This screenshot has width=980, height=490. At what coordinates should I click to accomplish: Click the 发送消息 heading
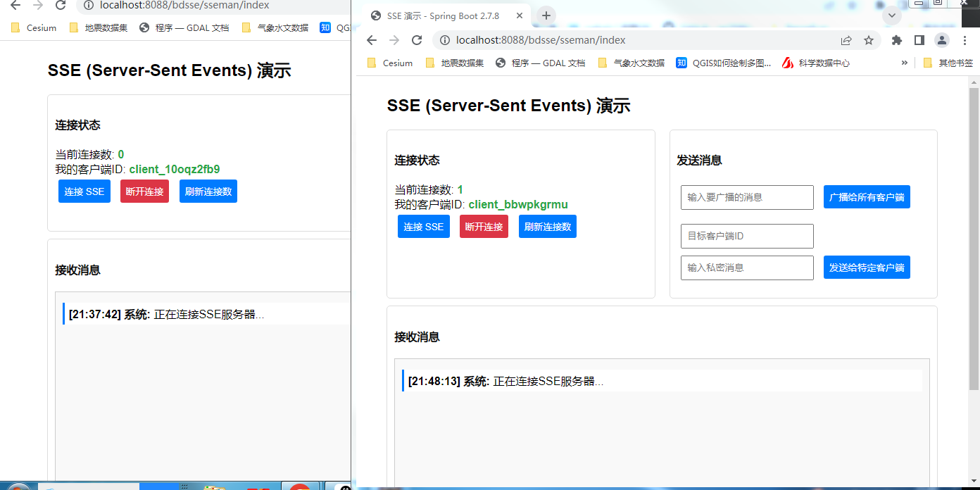pyautogui.click(x=699, y=161)
